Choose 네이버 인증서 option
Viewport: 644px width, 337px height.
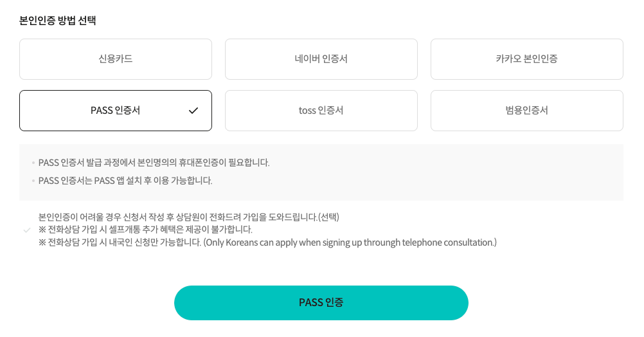tap(321, 59)
